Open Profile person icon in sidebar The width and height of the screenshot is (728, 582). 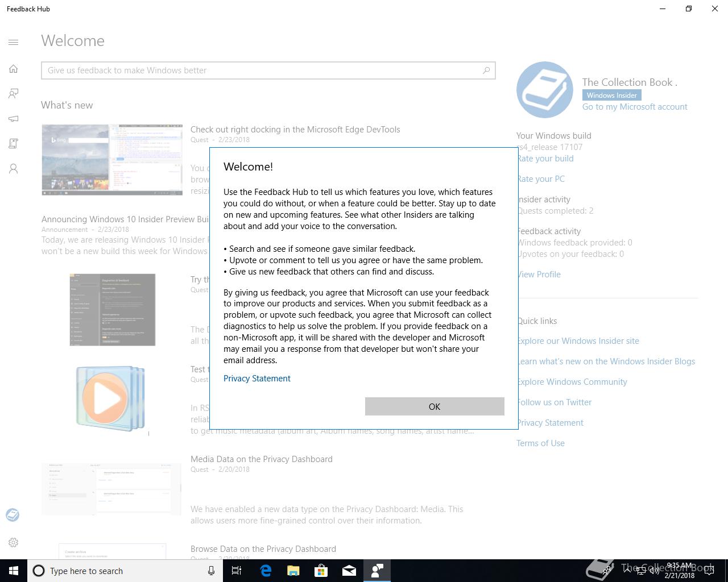[x=14, y=169]
